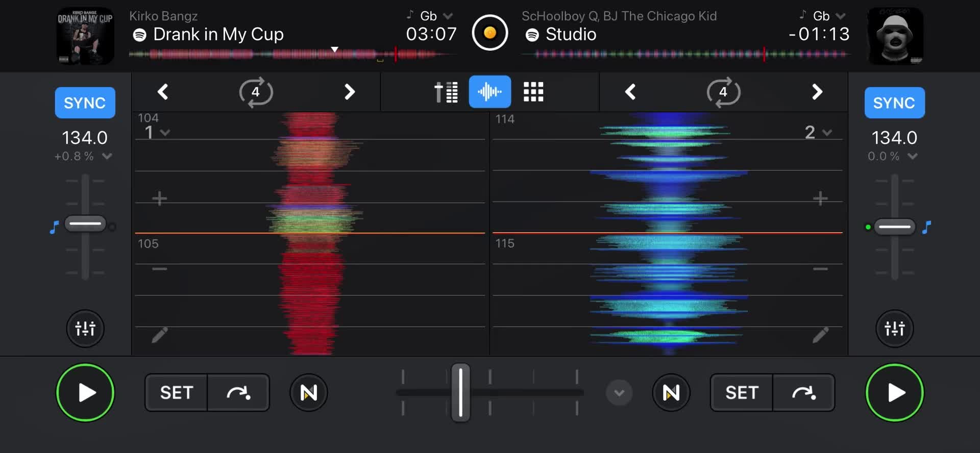Screen dimensions: 980x453
Task: Open the Studio track album art
Action: pos(895,36)
